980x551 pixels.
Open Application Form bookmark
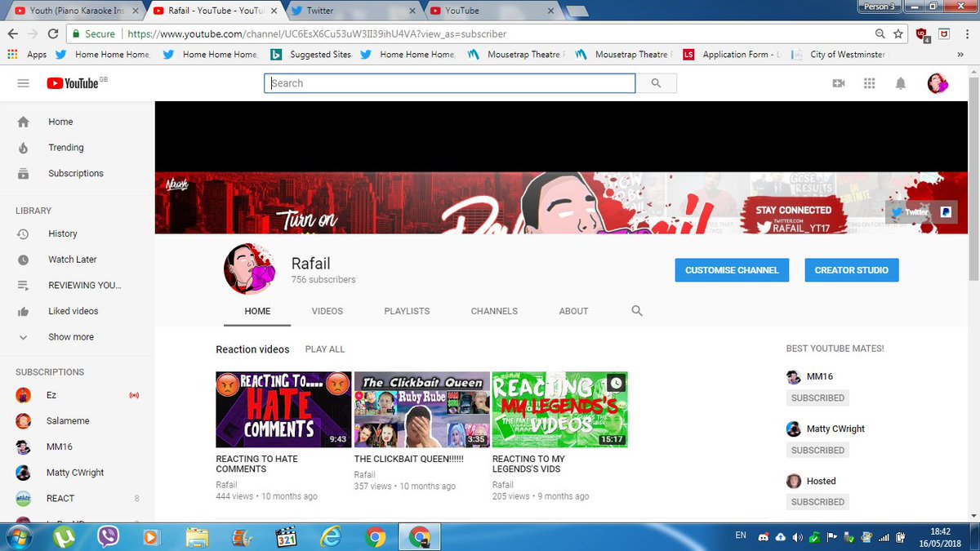pos(730,55)
